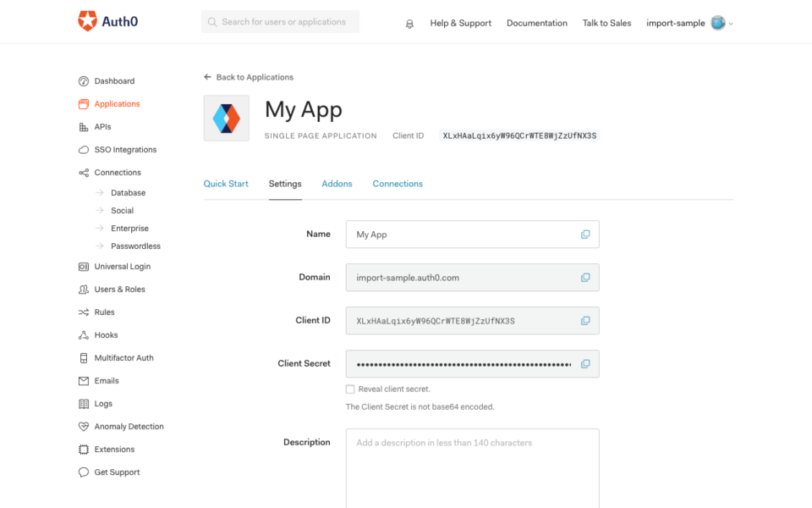Enable the Reveal client secret checkbox
Image resolution: width=812 pixels, height=508 pixels.
pyautogui.click(x=349, y=389)
